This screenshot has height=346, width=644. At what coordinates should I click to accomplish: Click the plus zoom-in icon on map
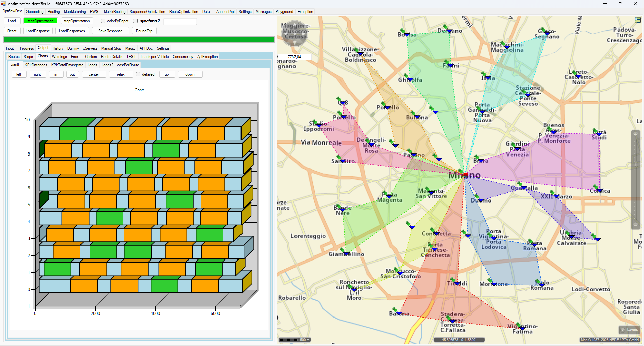coord(635,134)
